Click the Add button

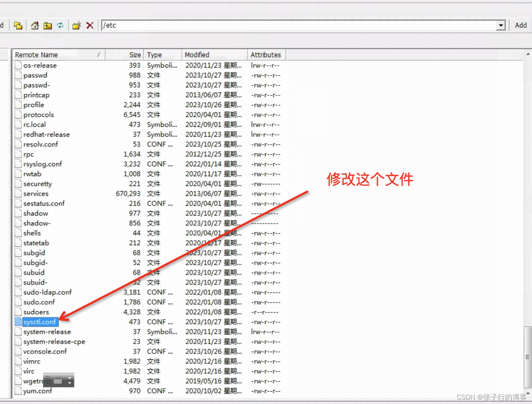point(521,25)
